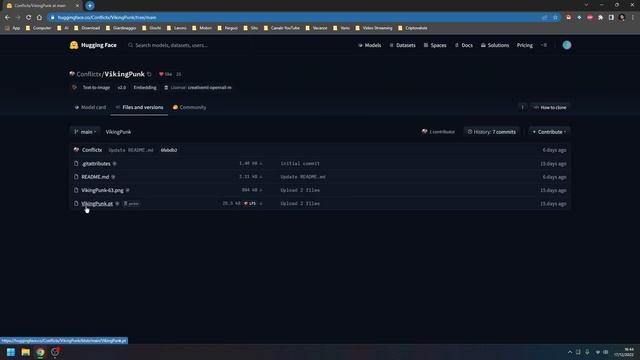Click the Hugging Face logo
The image size is (640, 360).
(x=93, y=45)
